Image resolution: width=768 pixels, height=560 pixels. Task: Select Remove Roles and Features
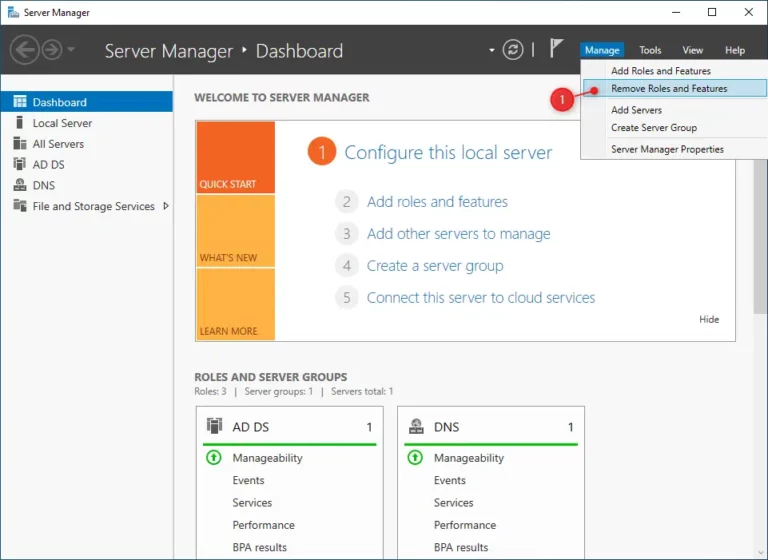point(674,88)
